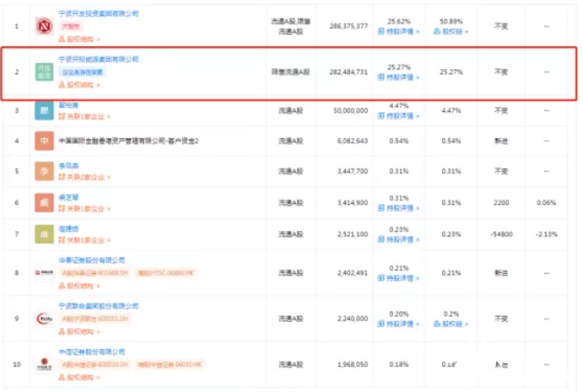Click the A股华泰证券 601688.SH stock tag
Viewport: 583px width, 392px height.
[x=95, y=273]
